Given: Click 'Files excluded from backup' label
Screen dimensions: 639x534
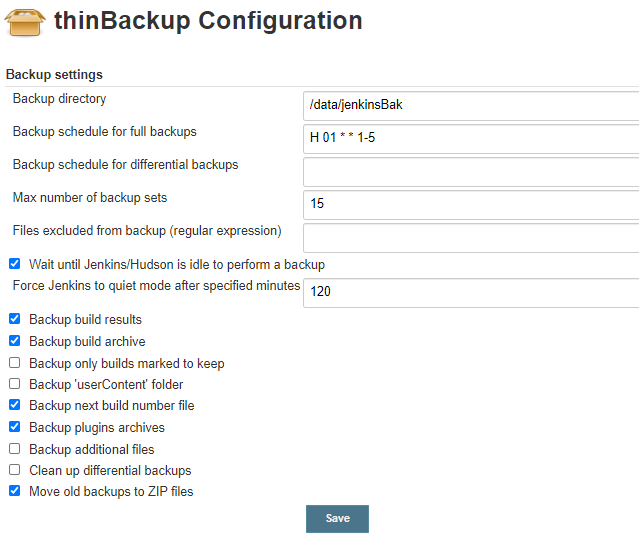Looking at the screenshot, I should (x=147, y=231).
